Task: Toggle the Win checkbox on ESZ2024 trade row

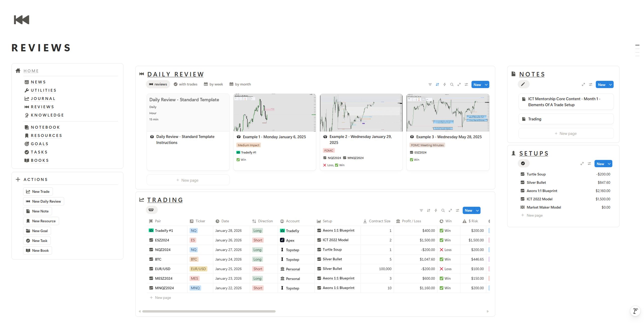Action: 441,240
